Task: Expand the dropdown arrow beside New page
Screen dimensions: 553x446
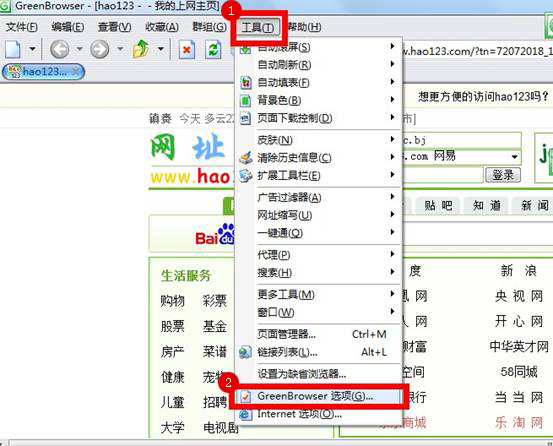Action: (x=32, y=49)
